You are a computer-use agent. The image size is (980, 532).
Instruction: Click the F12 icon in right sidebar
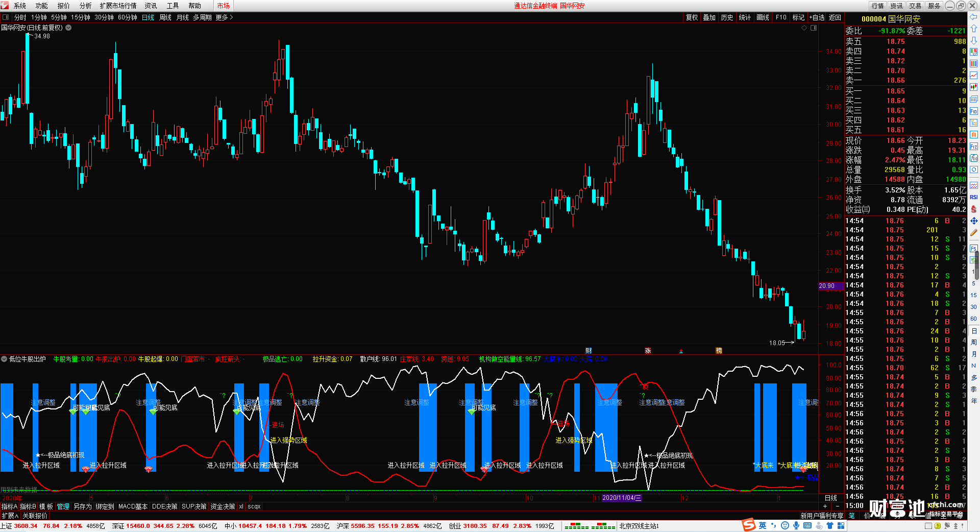pos(974,146)
